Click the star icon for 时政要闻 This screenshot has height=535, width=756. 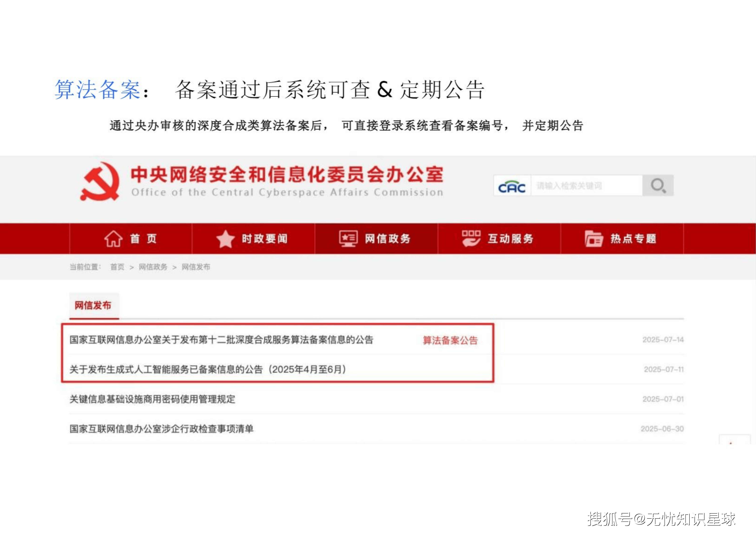click(x=225, y=238)
